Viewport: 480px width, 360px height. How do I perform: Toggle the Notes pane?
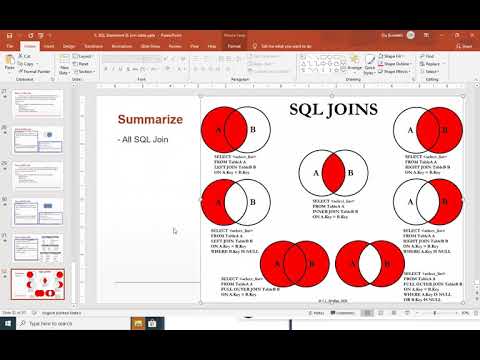click(316, 313)
